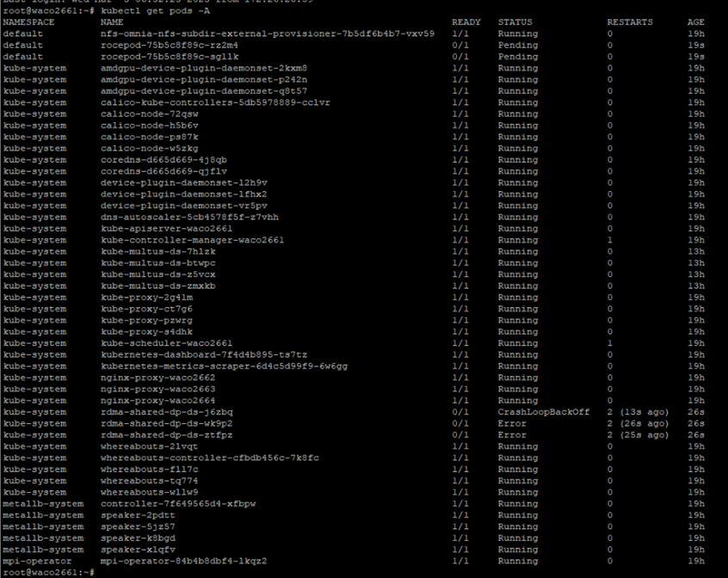Select kube-multus-ds-z5vcx pod name

tap(157, 274)
